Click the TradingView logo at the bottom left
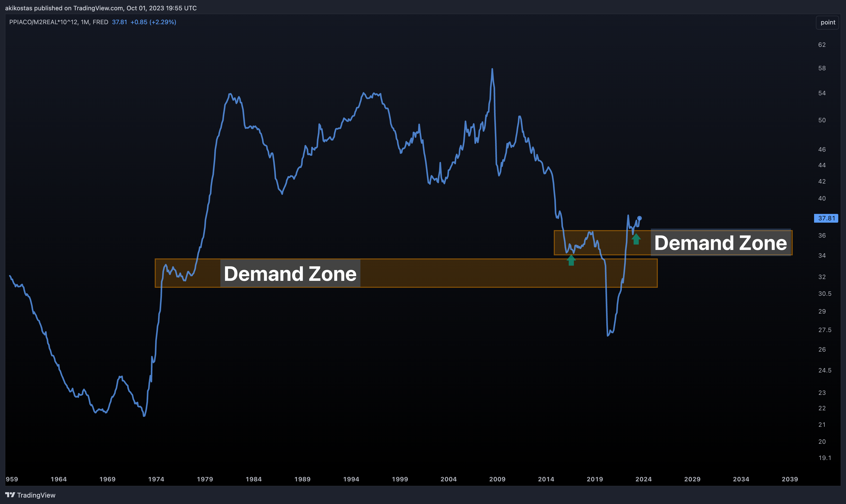 pyautogui.click(x=30, y=495)
